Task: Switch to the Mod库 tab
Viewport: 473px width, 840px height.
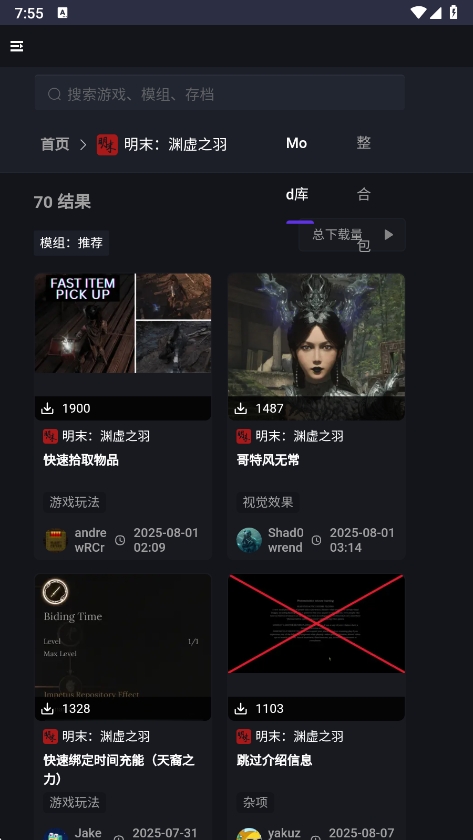Action: tap(297, 169)
